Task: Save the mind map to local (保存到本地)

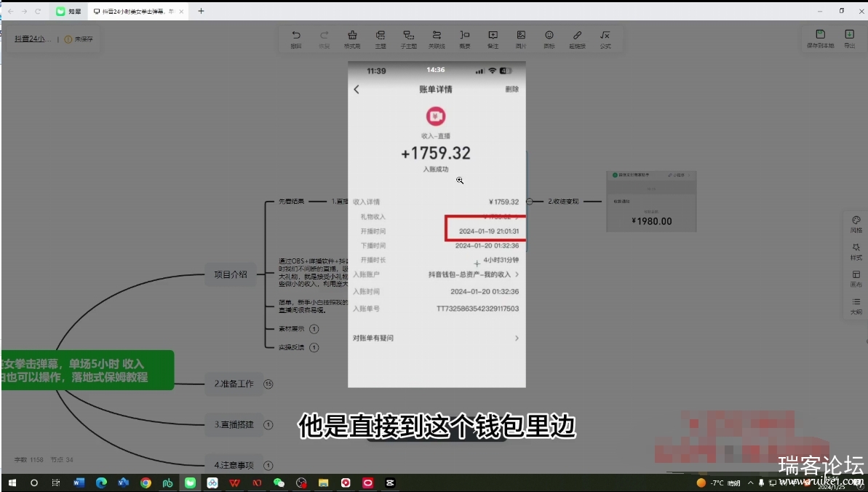Action: pyautogui.click(x=821, y=39)
